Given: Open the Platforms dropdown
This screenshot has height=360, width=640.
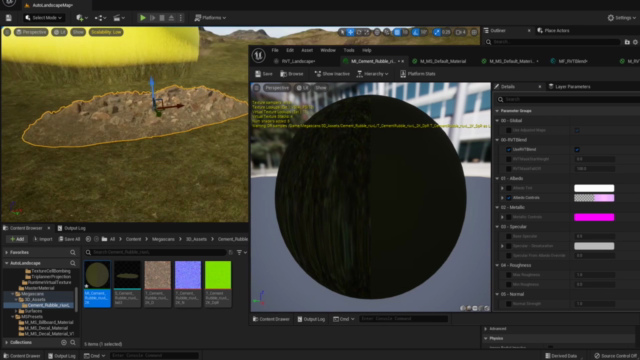Looking at the screenshot, I should click(x=210, y=18).
